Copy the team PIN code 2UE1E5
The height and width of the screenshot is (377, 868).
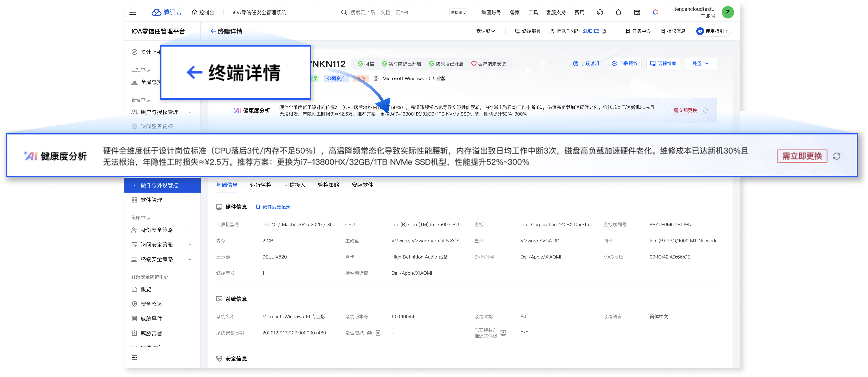coord(604,31)
